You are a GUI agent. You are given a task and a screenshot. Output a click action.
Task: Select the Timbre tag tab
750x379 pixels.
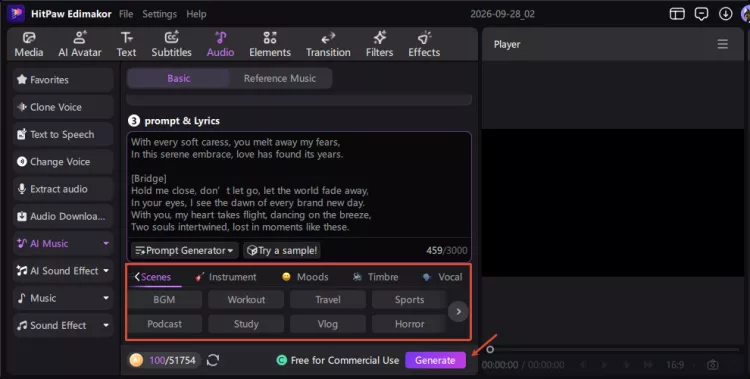click(375, 277)
